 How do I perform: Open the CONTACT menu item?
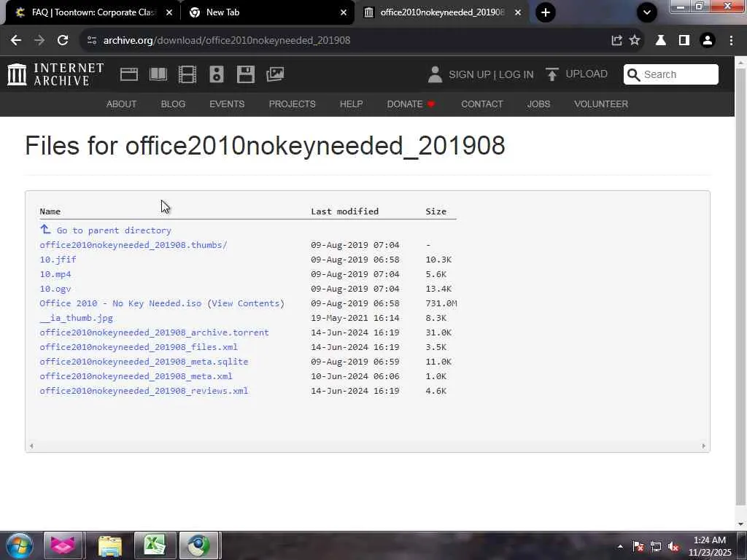click(481, 104)
